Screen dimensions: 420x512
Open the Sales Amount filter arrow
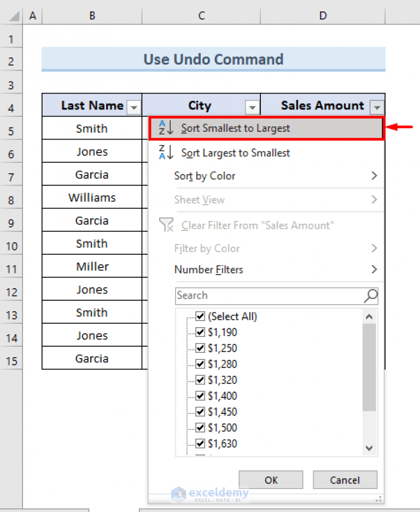pos(377,108)
